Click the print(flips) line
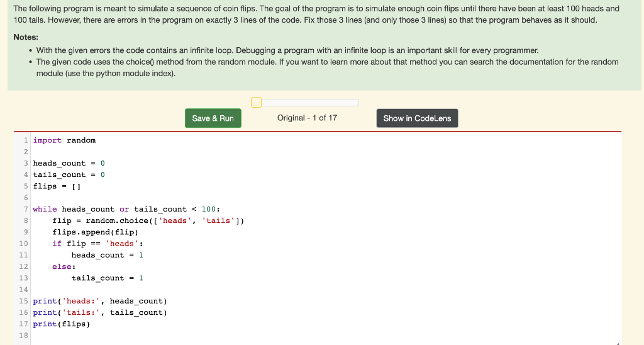This screenshot has width=644, height=345. [62, 324]
